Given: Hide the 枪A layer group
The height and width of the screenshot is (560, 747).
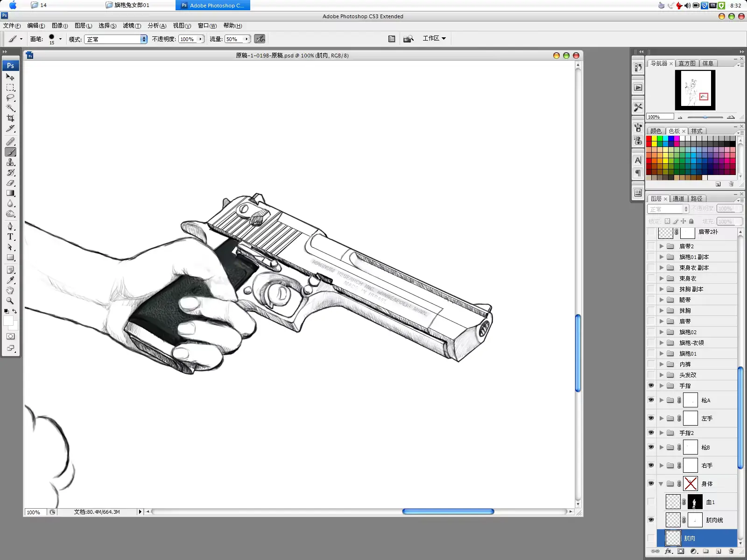Looking at the screenshot, I should 651,400.
